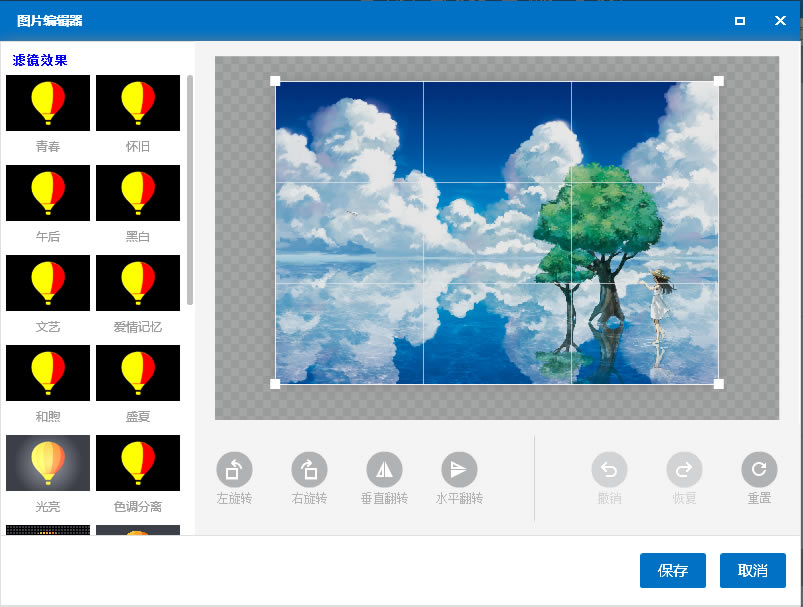803x607 pixels.
Task: Click the 左旋转 label text
Action: click(234, 498)
